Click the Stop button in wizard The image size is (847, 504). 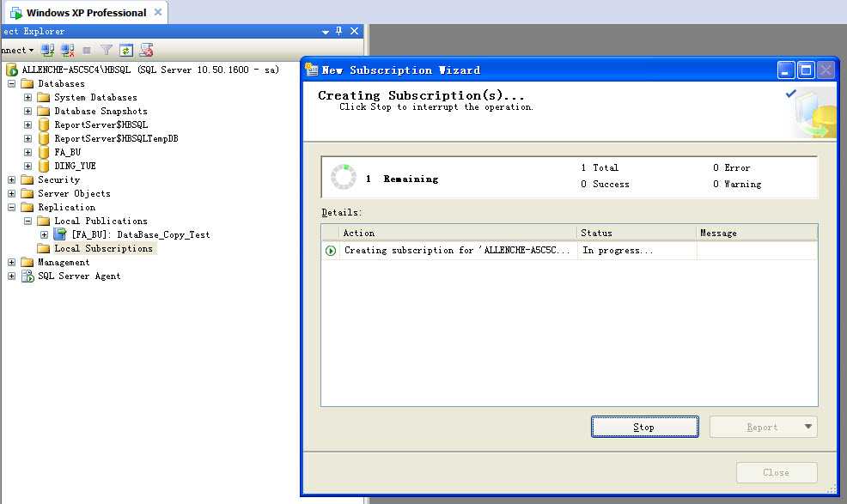coord(644,427)
